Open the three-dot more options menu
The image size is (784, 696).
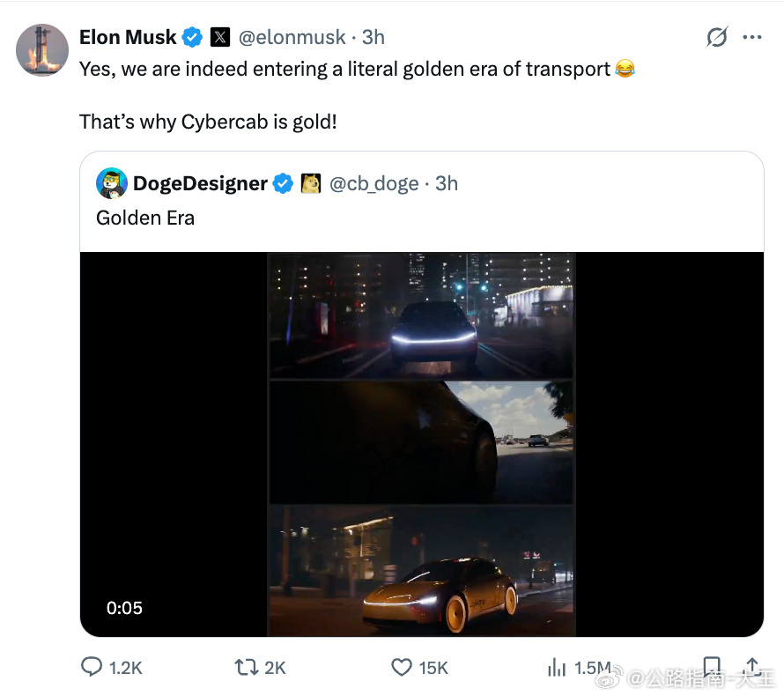tap(752, 37)
